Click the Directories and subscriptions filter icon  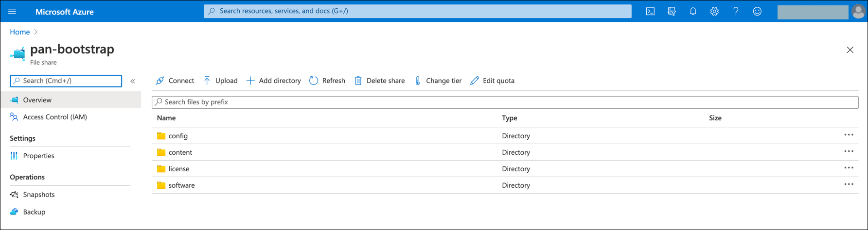(x=672, y=12)
